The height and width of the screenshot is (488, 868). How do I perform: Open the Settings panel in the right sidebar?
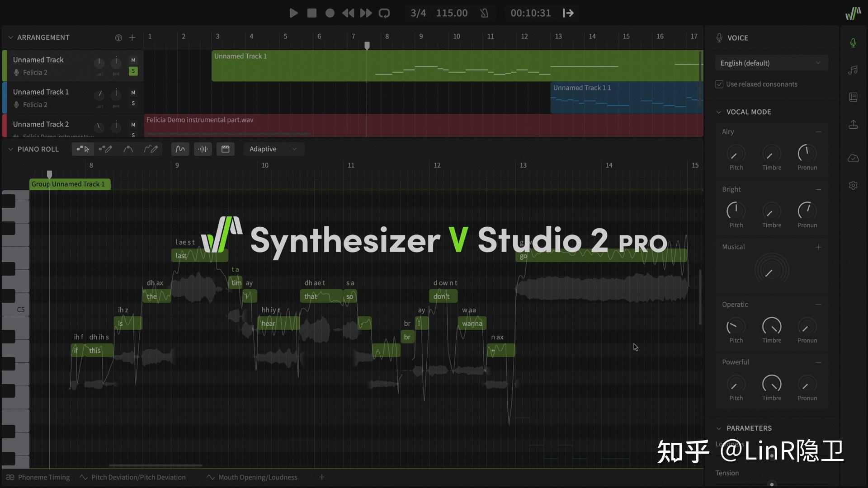coord(854,185)
